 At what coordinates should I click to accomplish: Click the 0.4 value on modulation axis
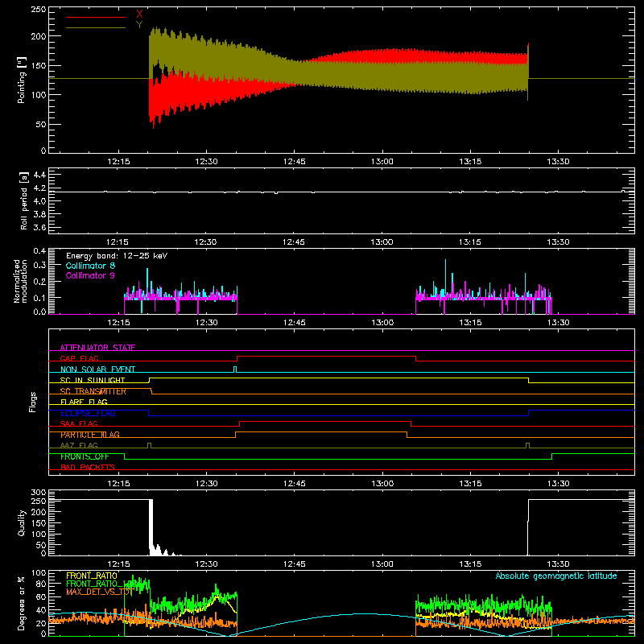click(39, 251)
